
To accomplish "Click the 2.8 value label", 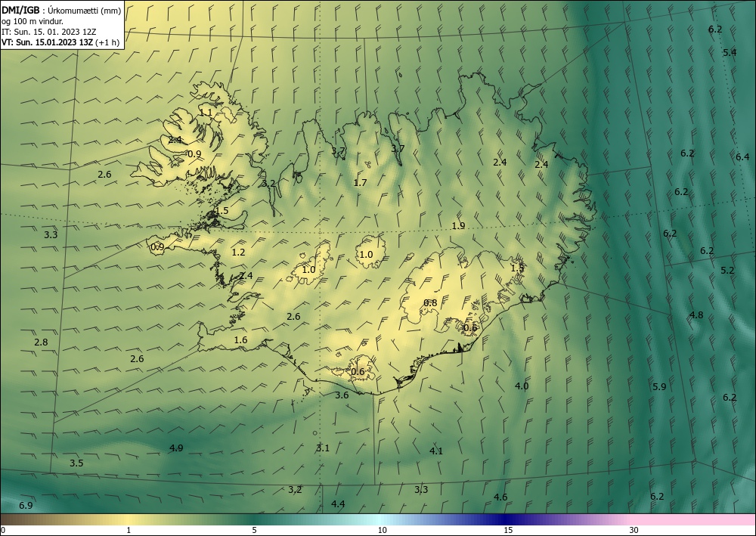I will pyautogui.click(x=41, y=342).
